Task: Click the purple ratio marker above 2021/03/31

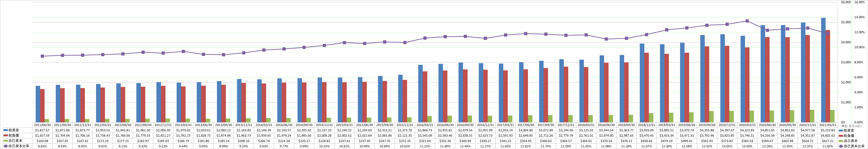Action: click(828, 33)
